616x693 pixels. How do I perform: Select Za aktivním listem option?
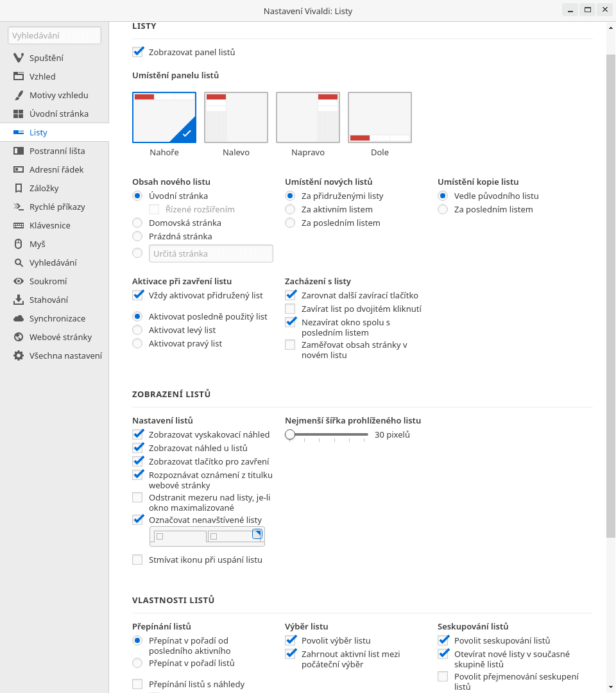tap(290, 209)
